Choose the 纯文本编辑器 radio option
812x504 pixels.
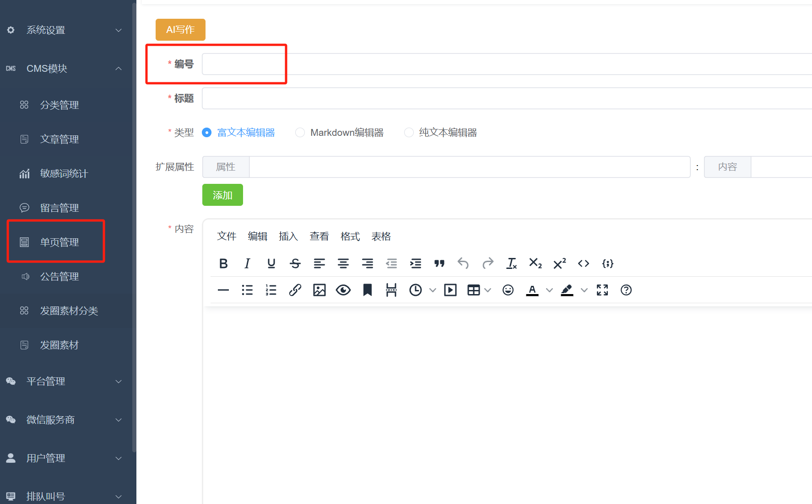(x=409, y=133)
